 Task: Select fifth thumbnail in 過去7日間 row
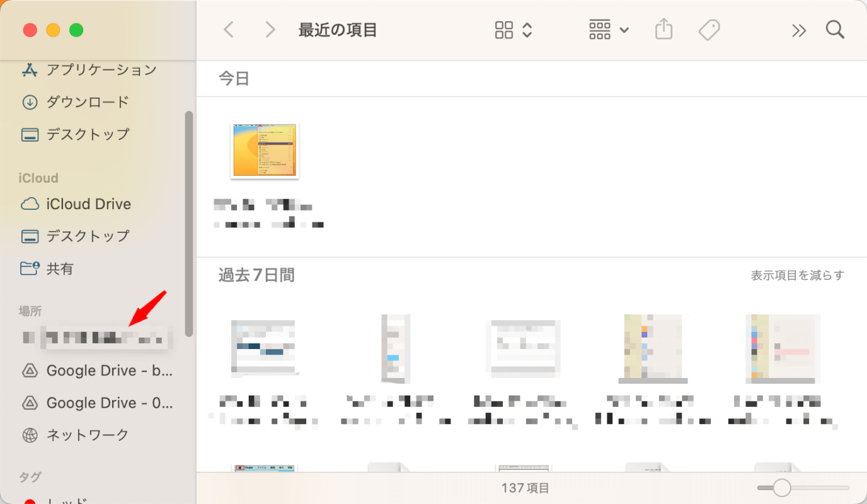[x=783, y=349]
